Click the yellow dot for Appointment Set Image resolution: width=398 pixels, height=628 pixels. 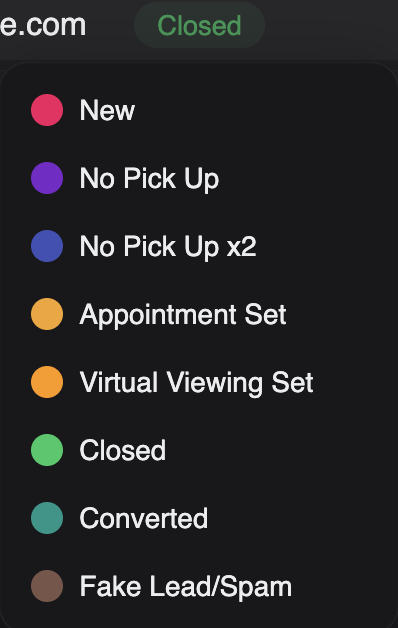click(x=47, y=314)
